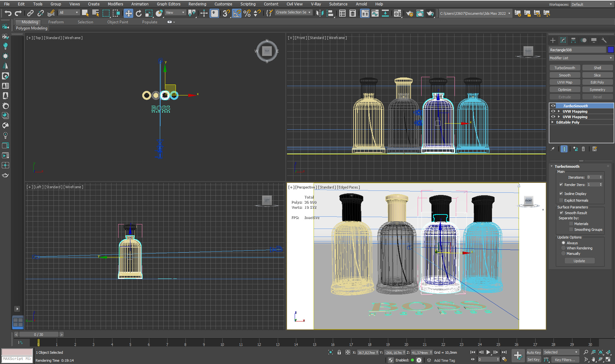The image size is (615, 364).
Task: Open the Curve Editor icon
Action: coord(375,13)
